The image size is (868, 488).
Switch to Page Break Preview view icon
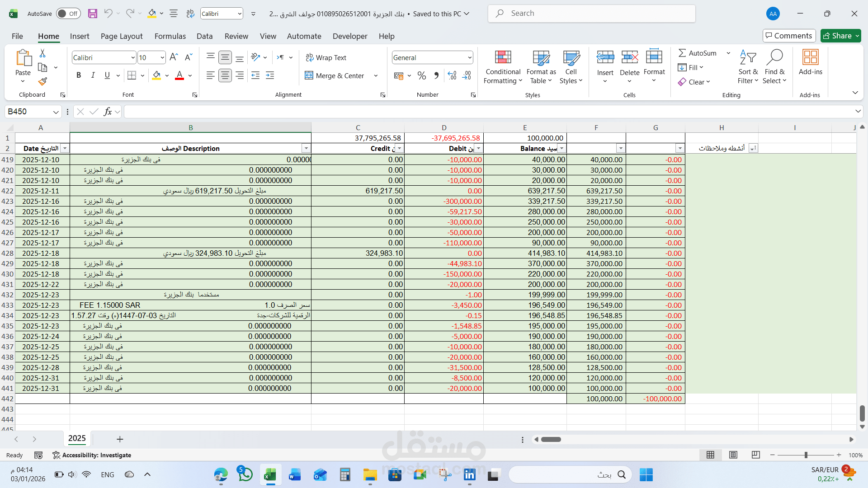pyautogui.click(x=755, y=455)
